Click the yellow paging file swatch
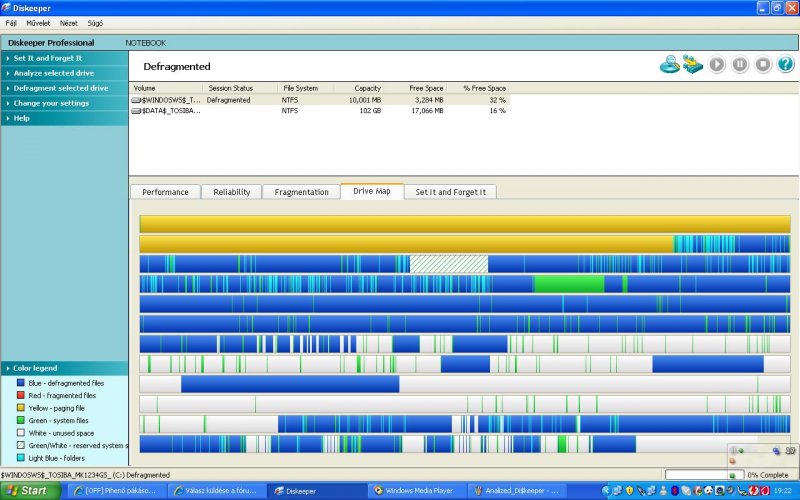The height and width of the screenshot is (500, 800). [x=20, y=408]
